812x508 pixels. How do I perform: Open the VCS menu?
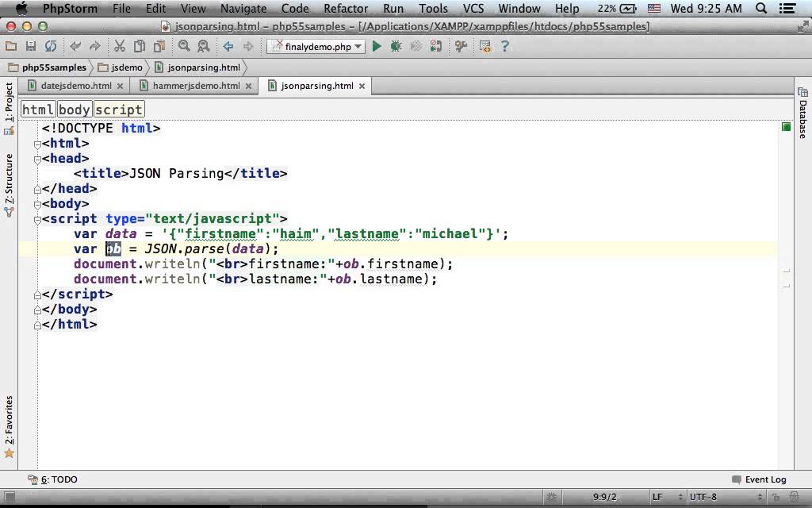(x=473, y=8)
